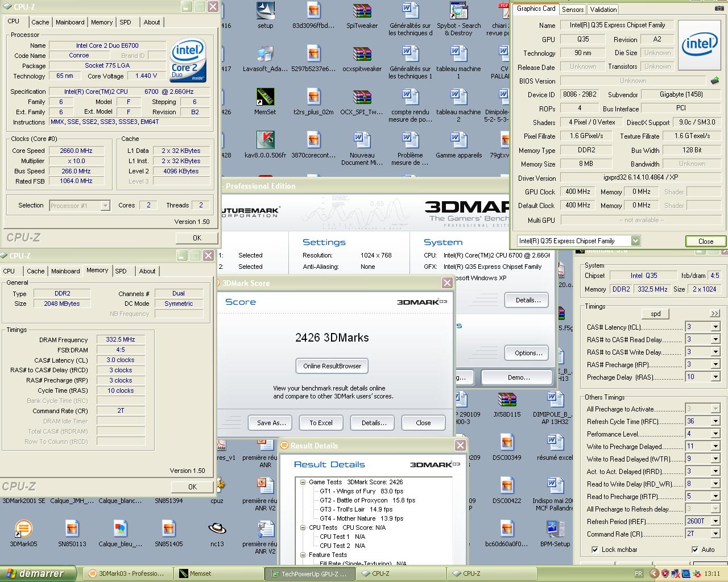Open the kav8.0.0.506fr installer icon
Screen dimensions: 728x582
point(265,140)
